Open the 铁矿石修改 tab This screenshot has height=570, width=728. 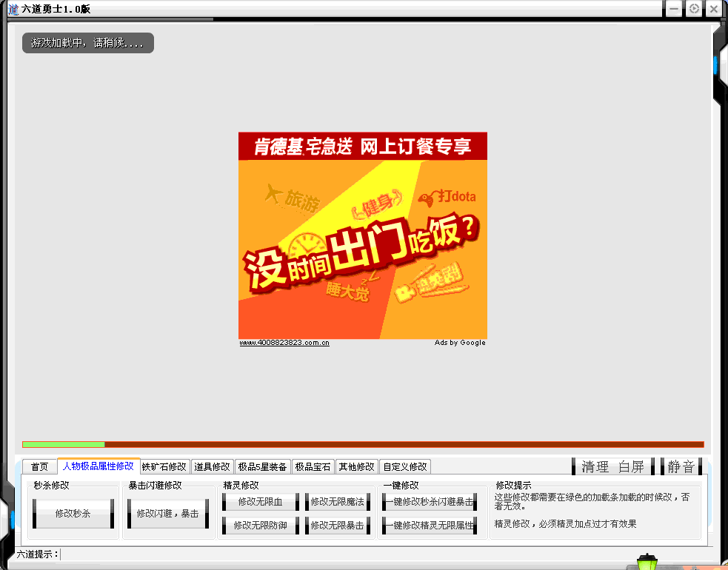coord(164,467)
